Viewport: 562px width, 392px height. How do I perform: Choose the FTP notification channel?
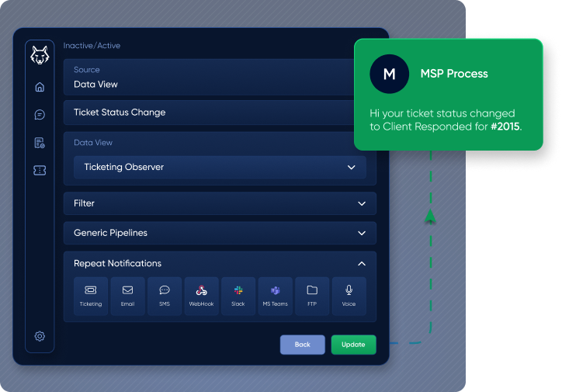coord(312,296)
